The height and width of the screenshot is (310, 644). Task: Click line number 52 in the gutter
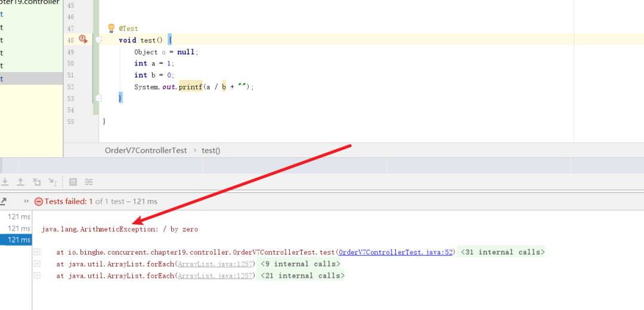coord(70,87)
